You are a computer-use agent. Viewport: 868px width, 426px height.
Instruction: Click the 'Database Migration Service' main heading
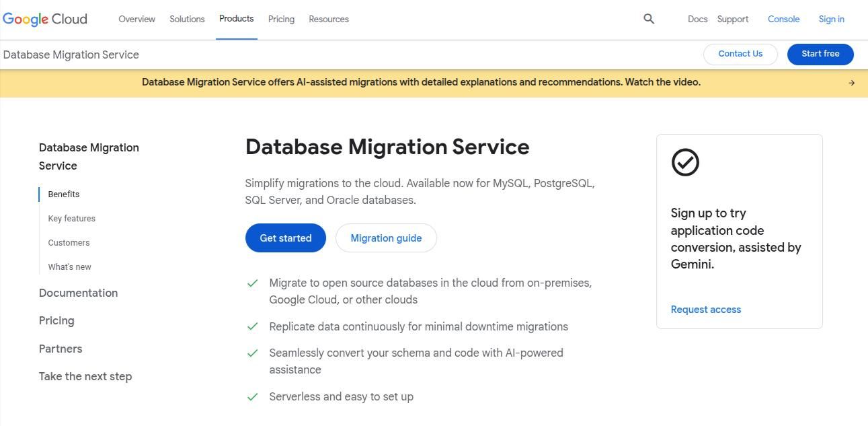387,147
